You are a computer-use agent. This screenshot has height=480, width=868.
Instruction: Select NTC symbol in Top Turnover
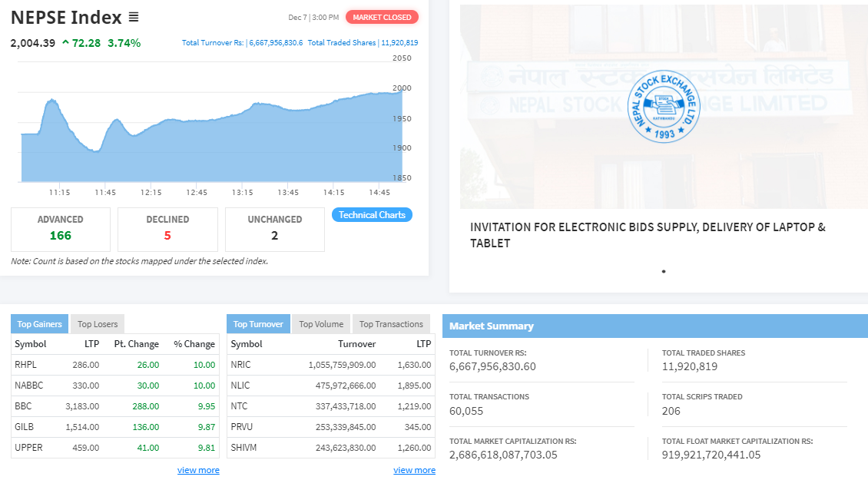coord(239,406)
